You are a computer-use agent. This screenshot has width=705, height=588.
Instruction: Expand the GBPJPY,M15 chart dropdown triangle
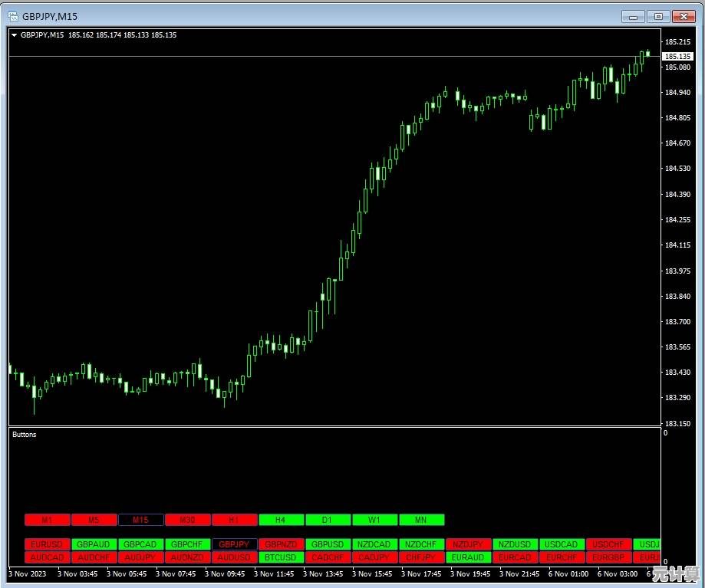point(14,34)
